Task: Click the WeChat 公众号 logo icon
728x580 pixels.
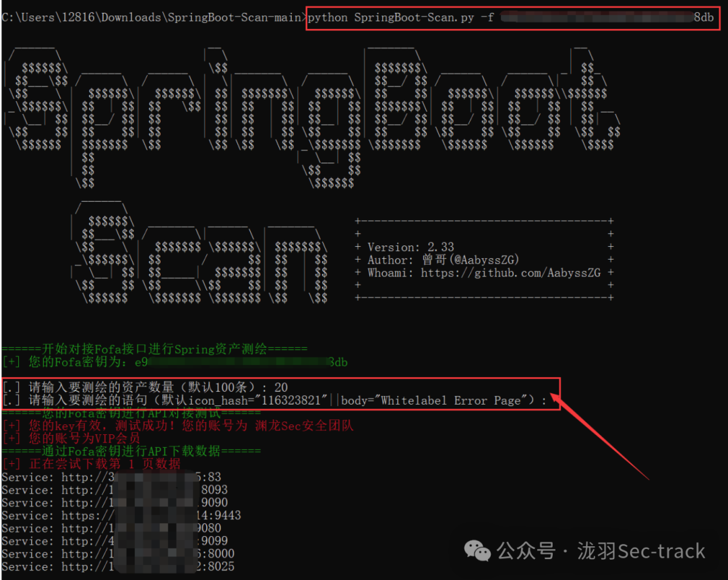Action: [478, 551]
